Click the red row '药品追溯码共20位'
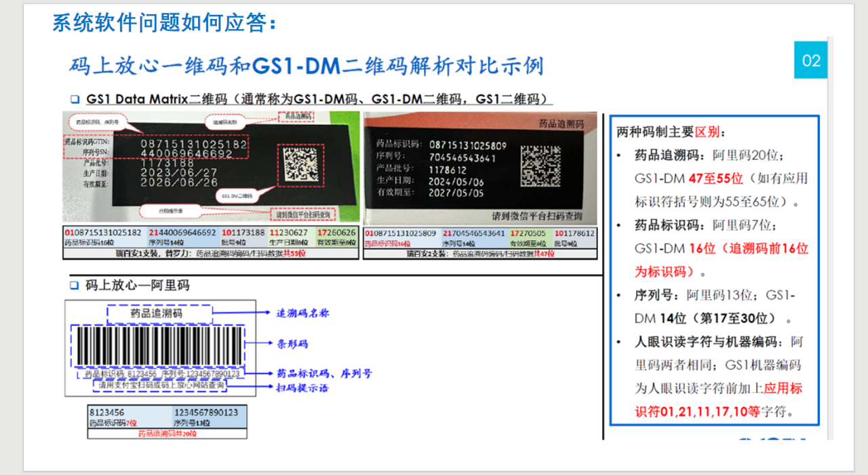The width and height of the screenshot is (868, 475). click(x=167, y=434)
